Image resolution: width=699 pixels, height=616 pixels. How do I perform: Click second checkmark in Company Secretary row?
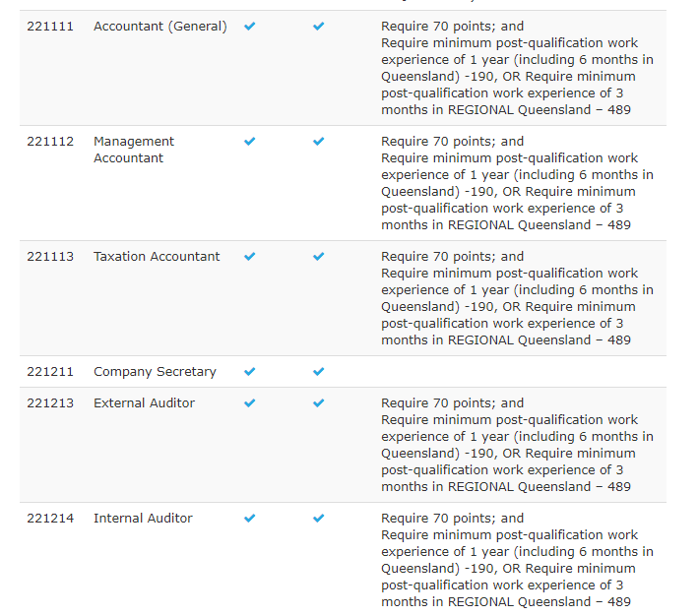click(318, 372)
